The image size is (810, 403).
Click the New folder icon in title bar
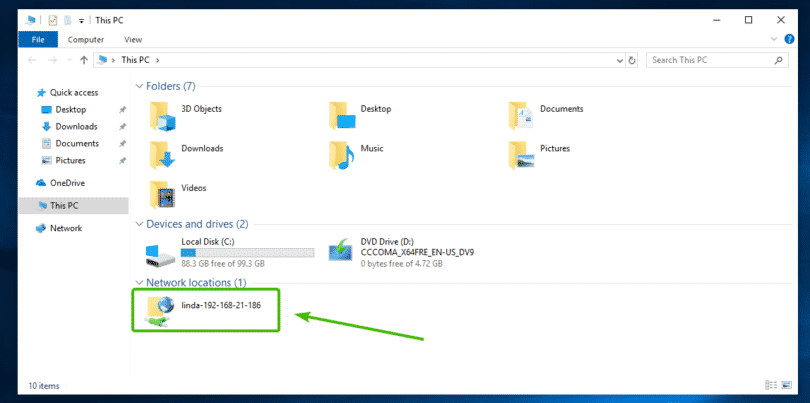pos(67,21)
